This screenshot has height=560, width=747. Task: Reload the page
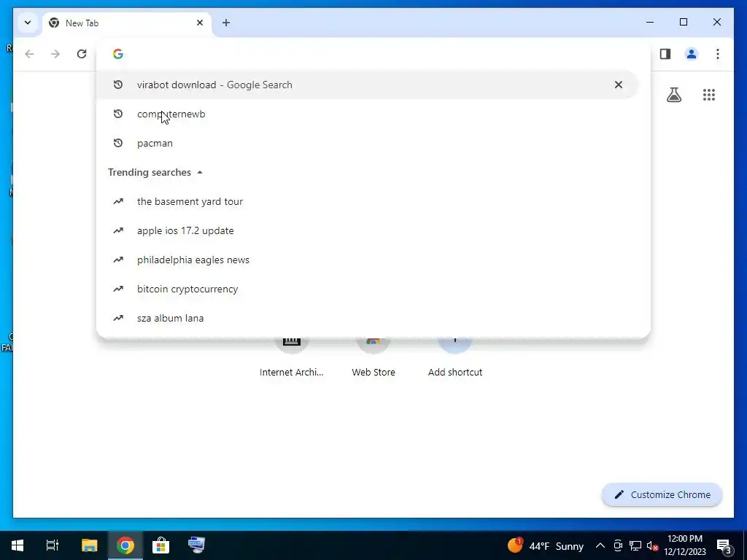point(82,54)
